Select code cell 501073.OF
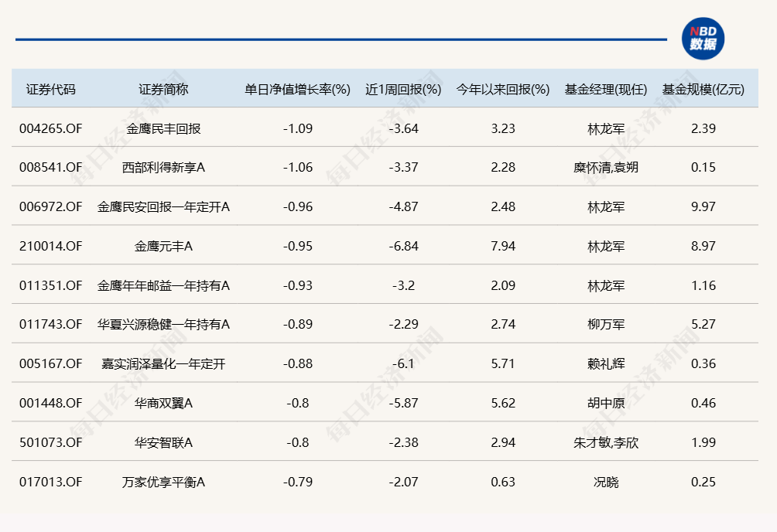Screen dimensions: 777x532 50,442
